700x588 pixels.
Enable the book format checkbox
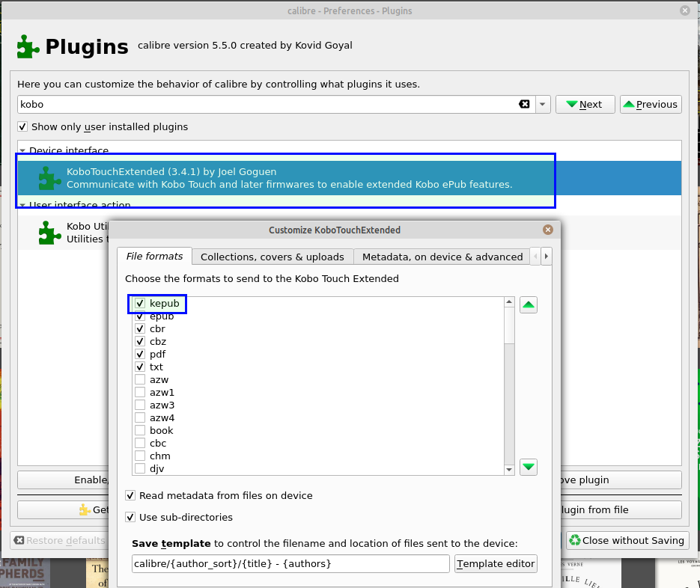tap(140, 430)
